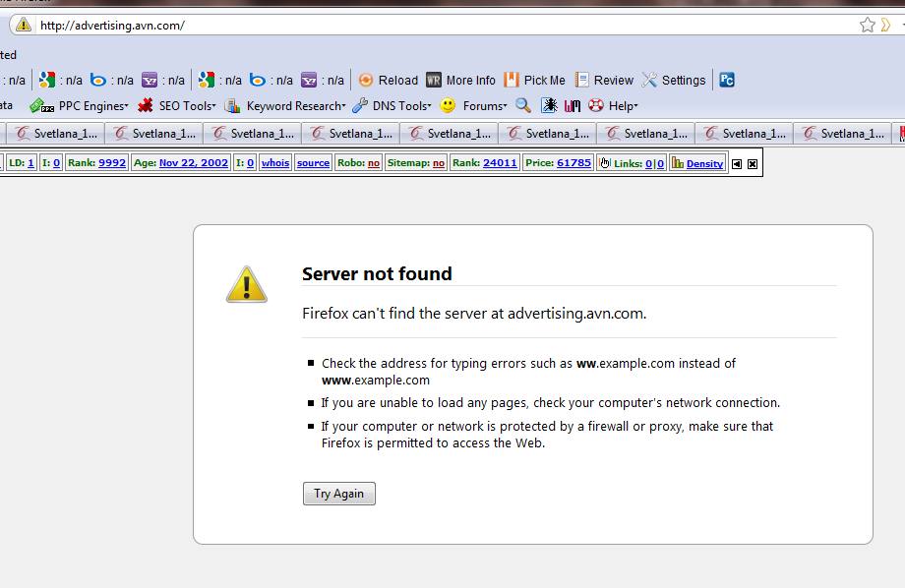This screenshot has width=905, height=588.
Task: Bookmark this page with the star icon
Action: click(867, 25)
